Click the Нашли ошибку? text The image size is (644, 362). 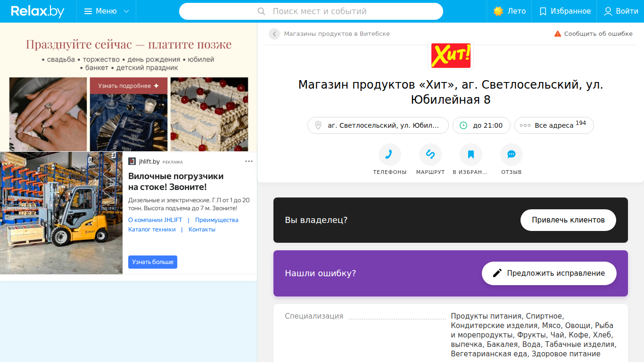[x=321, y=273]
